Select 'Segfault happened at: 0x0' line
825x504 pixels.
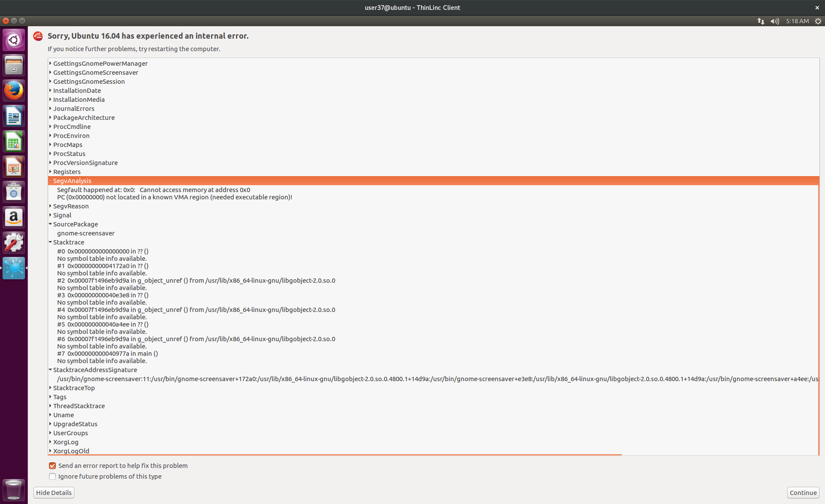click(x=153, y=190)
